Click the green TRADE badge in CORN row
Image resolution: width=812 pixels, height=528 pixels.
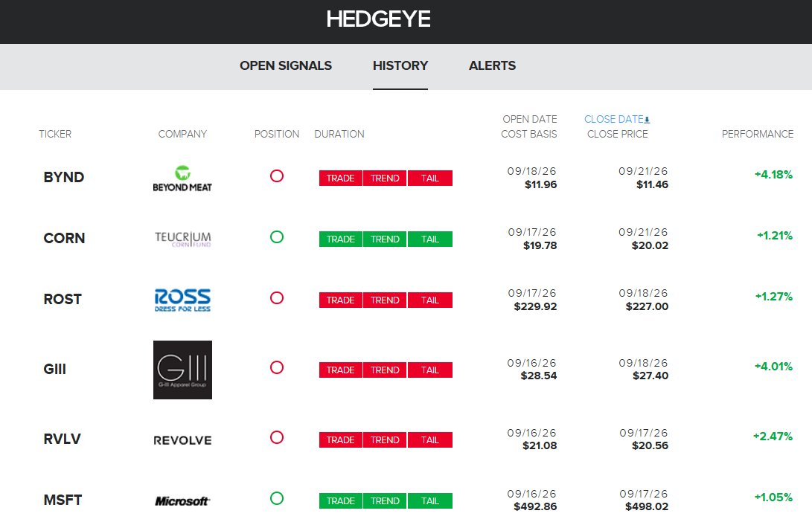point(340,239)
